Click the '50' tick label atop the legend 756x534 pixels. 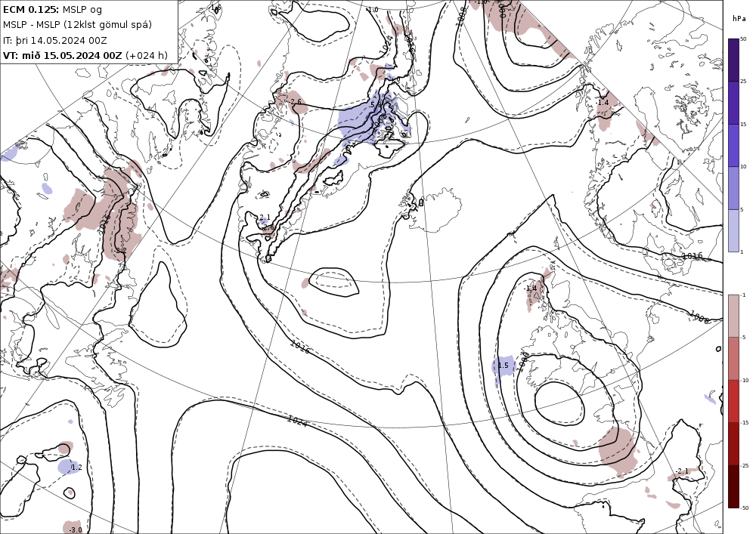pyautogui.click(x=743, y=39)
